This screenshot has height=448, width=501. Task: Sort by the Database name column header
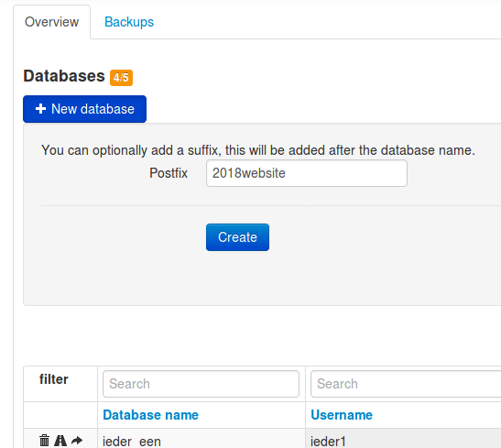pos(150,415)
